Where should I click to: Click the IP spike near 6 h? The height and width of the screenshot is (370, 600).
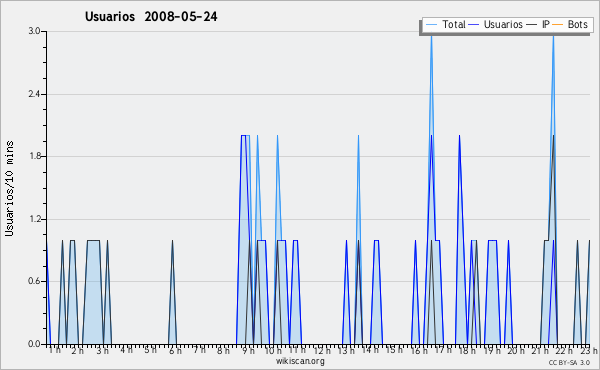172,292
